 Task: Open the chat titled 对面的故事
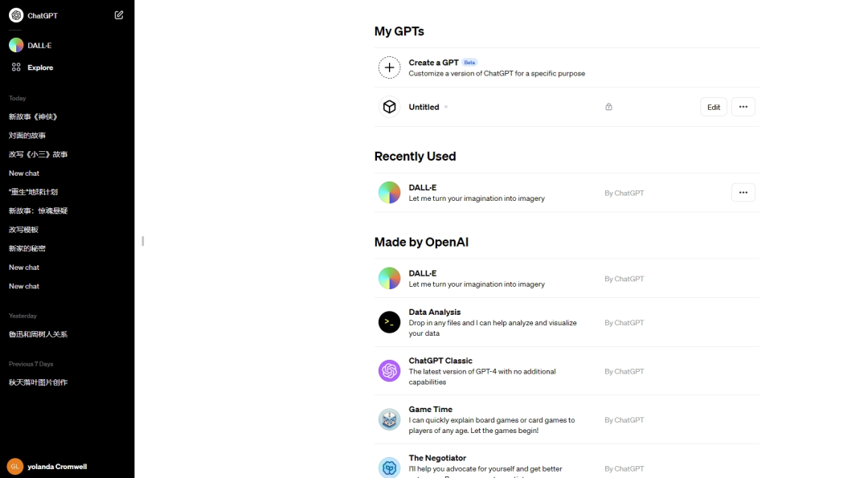(27, 136)
